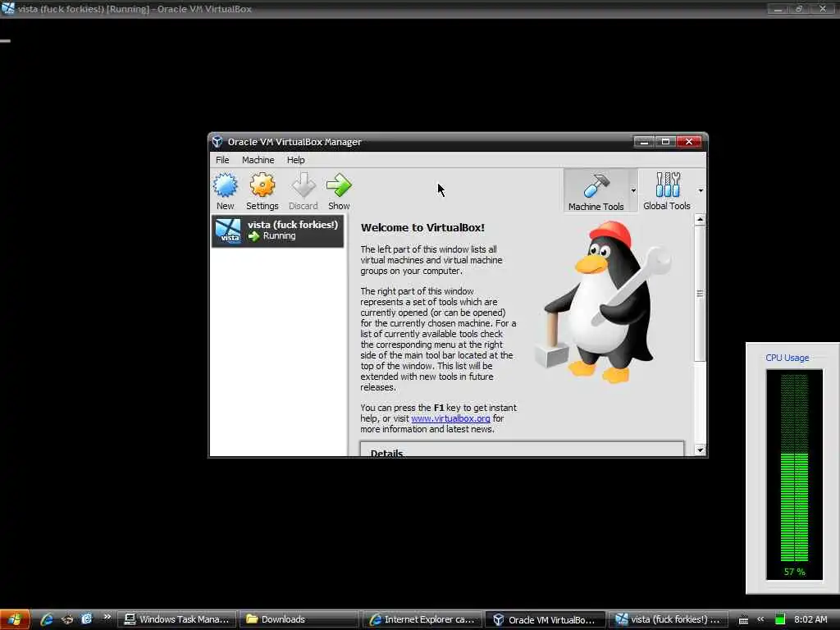
Task: Click scrollbar up arrow in welcome pane
Action: (700, 220)
